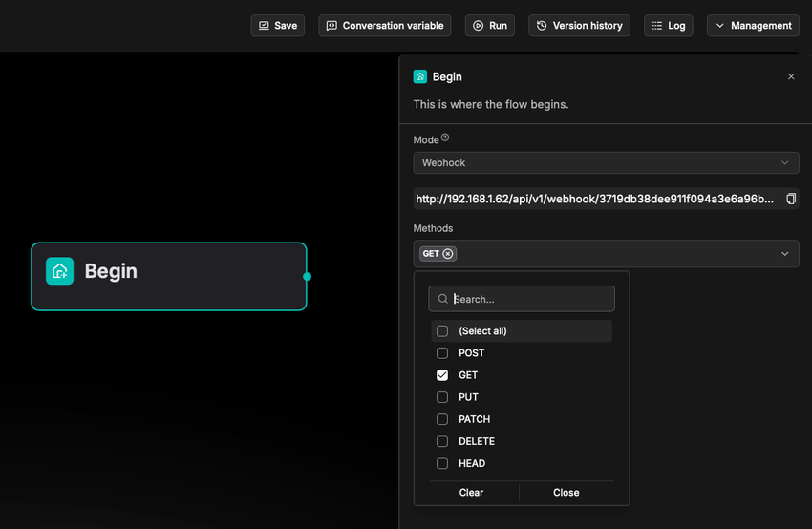The image size is (812, 529).
Task: Enable the DELETE method checkbox
Action: 442,441
